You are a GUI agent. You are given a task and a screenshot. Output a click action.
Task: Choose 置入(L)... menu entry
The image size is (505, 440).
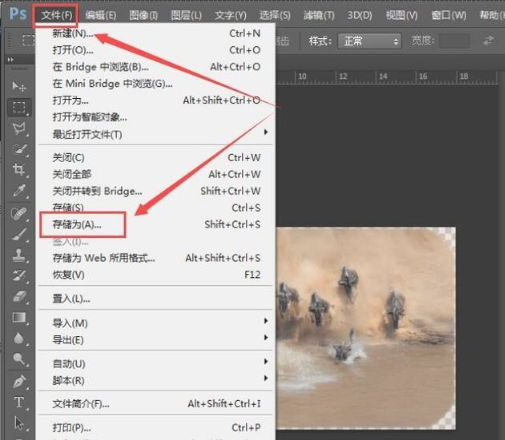[x=155, y=299]
